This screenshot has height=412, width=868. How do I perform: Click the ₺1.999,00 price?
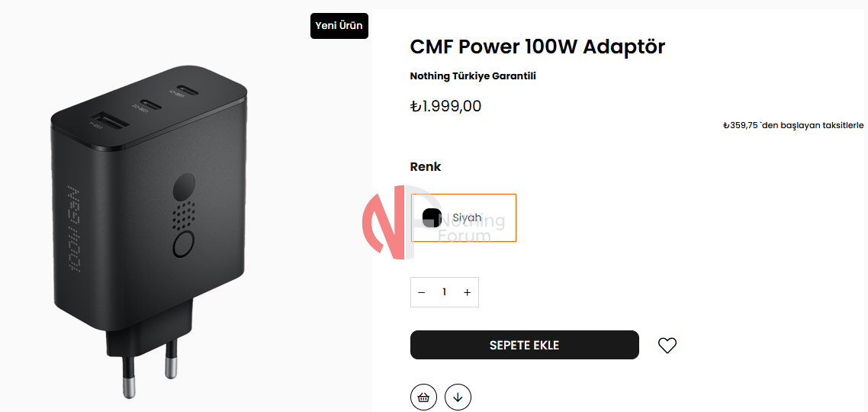click(445, 106)
